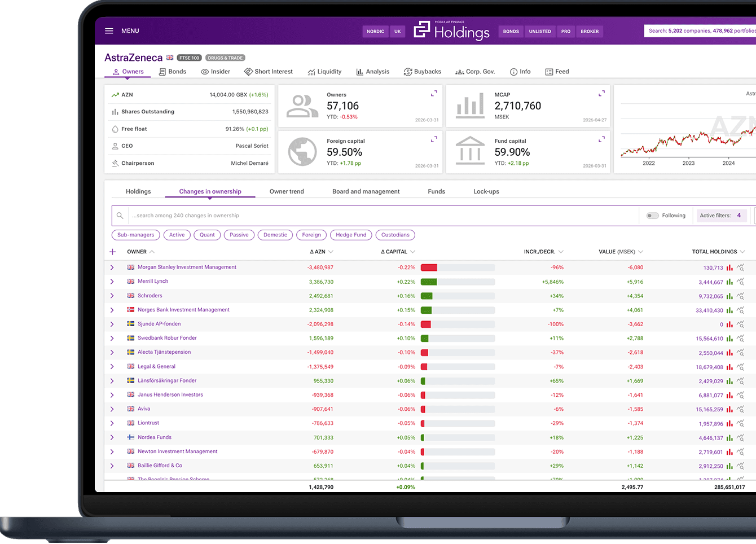Open trend search icon for Alecta Tjänstepension row
756x544 pixels.
click(x=741, y=352)
